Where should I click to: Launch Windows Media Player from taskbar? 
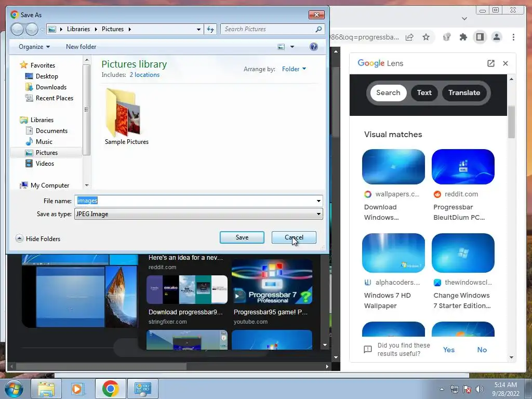78,389
